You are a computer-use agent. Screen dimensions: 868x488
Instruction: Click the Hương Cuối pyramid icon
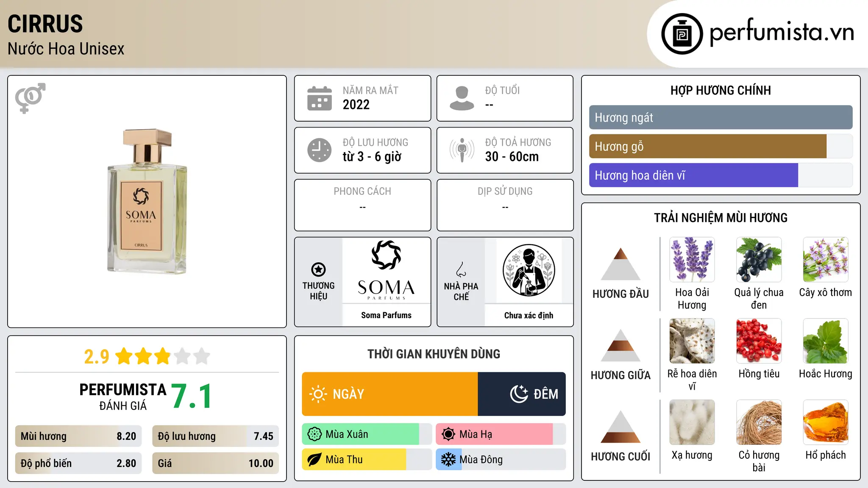(x=621, y=427)
